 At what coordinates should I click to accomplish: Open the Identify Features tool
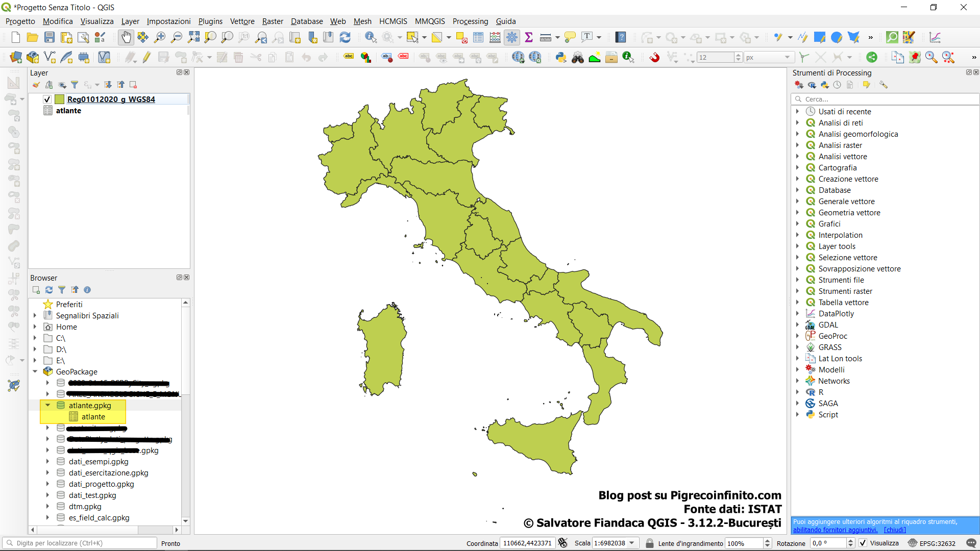coord(371,37)
